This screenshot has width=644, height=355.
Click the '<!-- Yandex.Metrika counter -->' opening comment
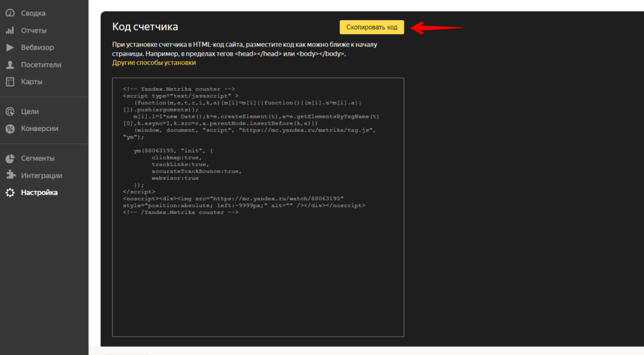tap(179, 89)
